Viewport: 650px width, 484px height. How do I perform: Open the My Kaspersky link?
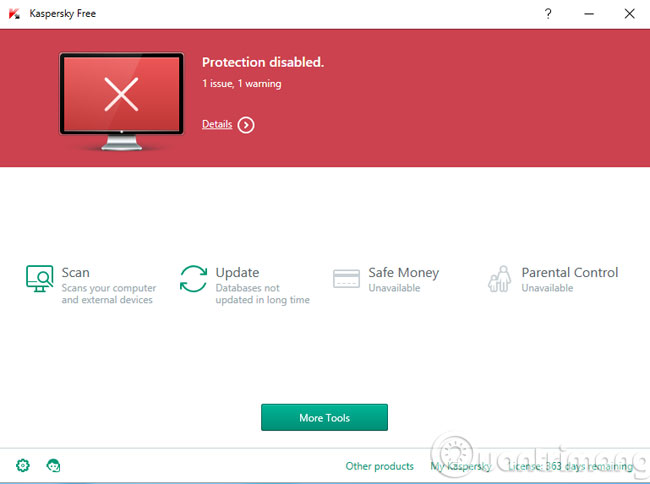[461, 466]
